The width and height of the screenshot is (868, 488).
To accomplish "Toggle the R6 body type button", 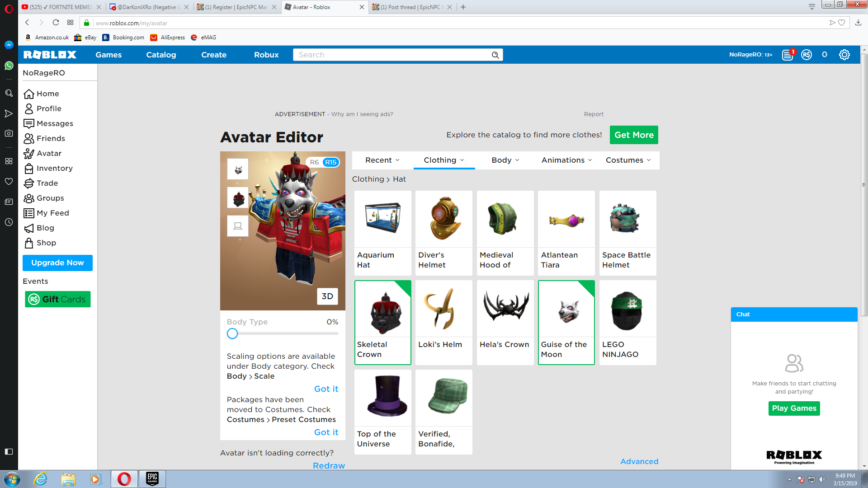I will [x=314, y=161].
